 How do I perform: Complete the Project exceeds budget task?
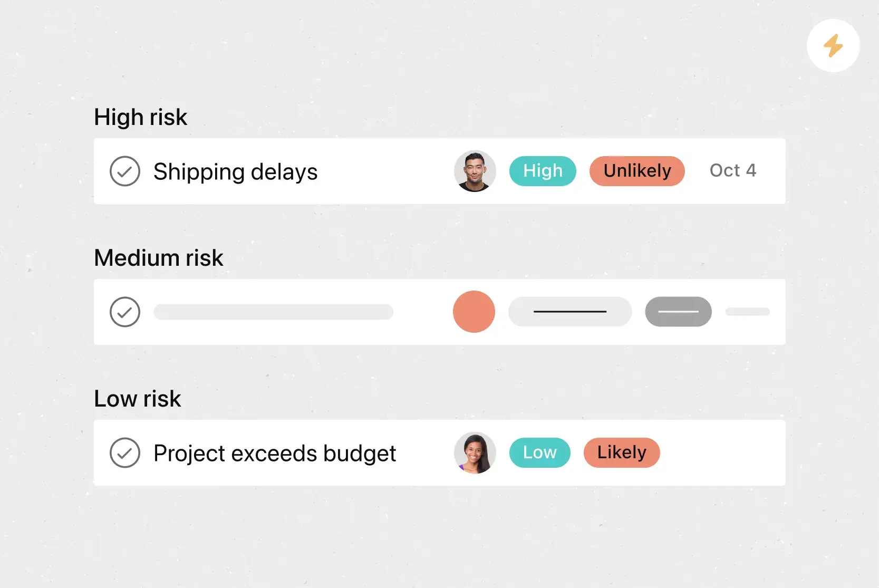pyautogui.click(x=125, y=452)
